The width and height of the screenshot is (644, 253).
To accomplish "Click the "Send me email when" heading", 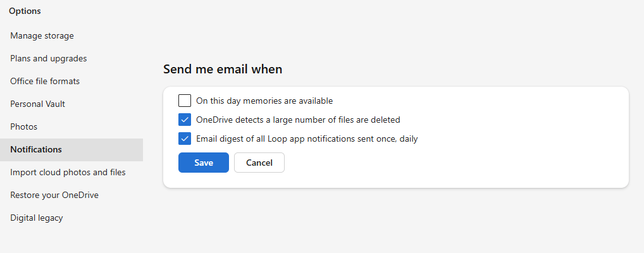I will coord(223,69).
